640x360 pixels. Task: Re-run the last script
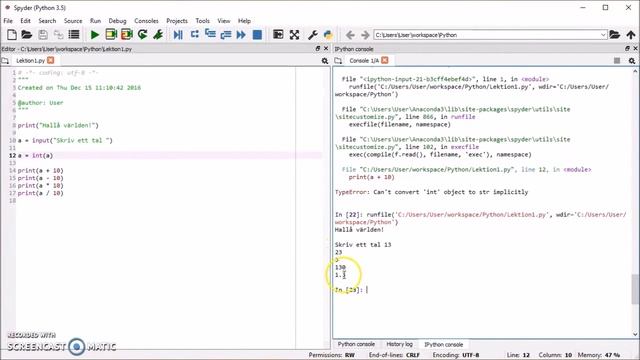click(142, 35)
